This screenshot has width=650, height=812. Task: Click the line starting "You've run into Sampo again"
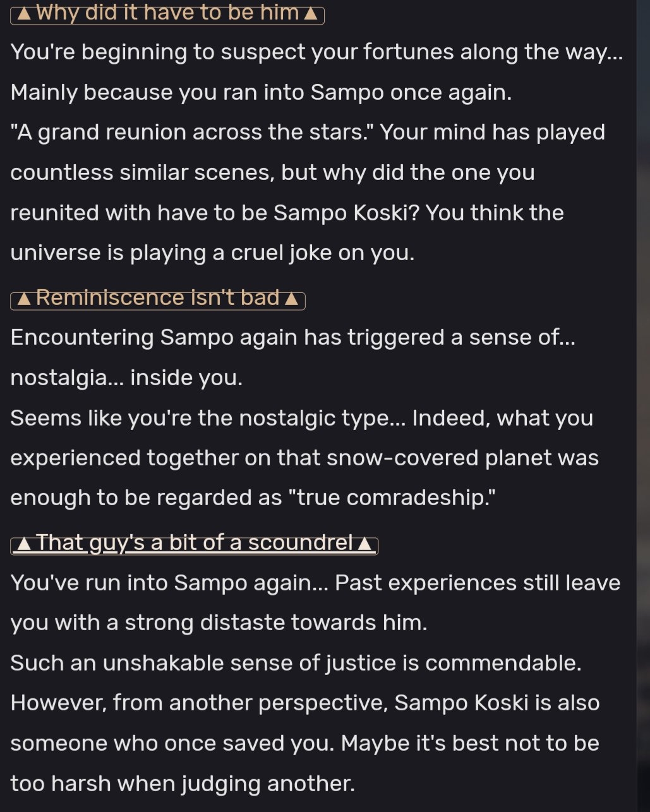tap(315, 582)
